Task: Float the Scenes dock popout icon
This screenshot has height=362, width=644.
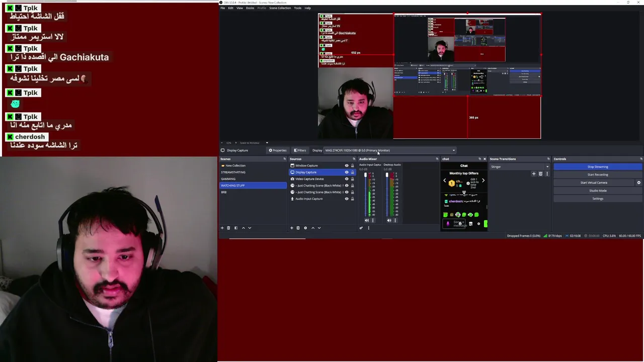Action: 284,159
